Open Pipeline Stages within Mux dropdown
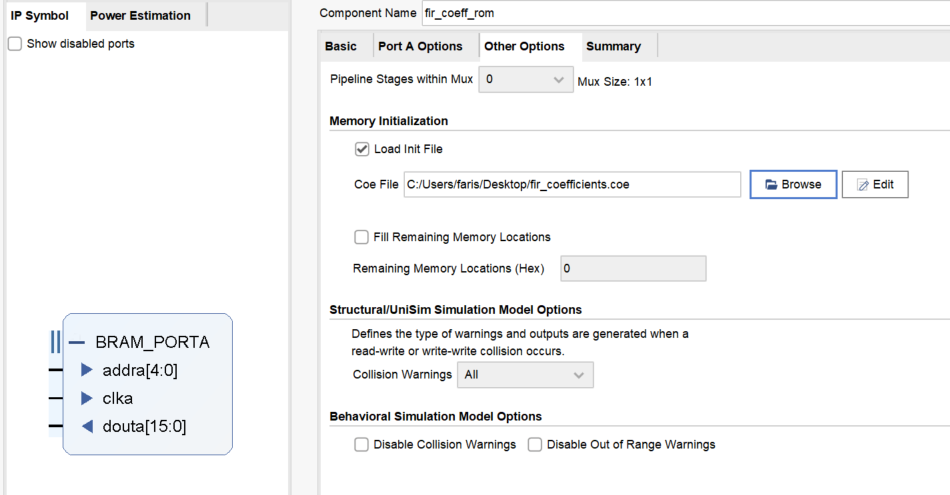This screenshot has width=950, height=495. pyautogui.click(x=526, y=79)
